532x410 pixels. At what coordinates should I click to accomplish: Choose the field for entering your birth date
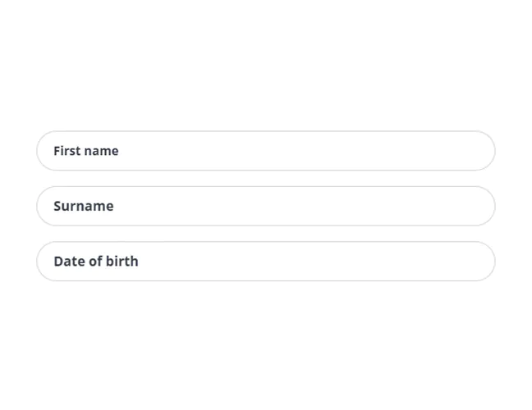click(265, 262)
